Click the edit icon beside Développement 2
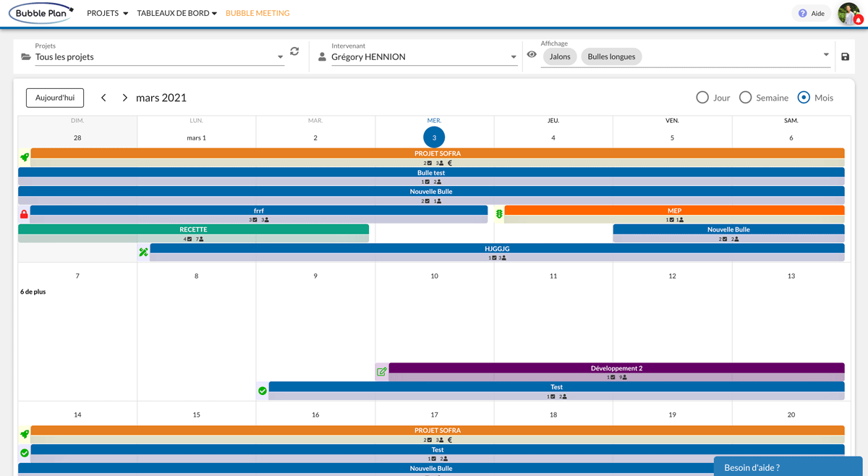 click(x=382, y=372)
